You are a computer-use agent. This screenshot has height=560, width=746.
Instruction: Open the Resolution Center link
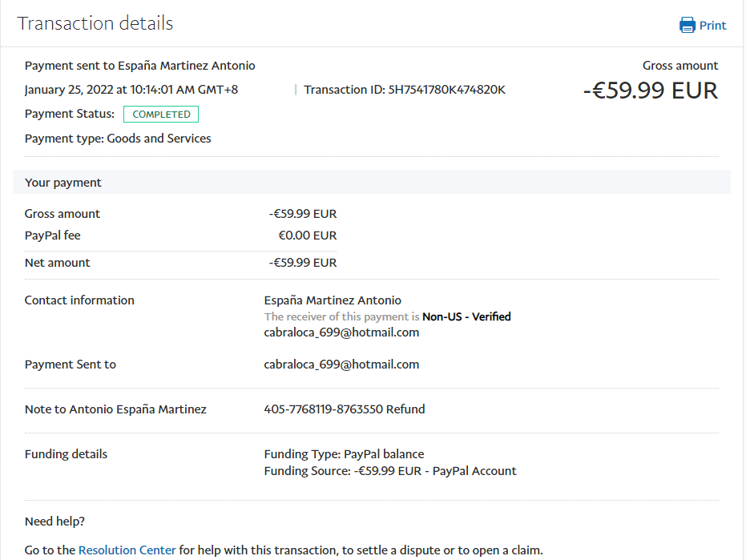coord(127,550)
